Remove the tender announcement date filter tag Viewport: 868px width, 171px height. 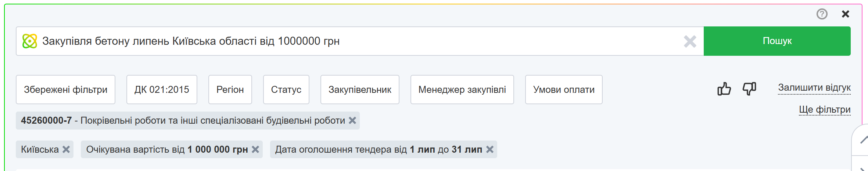coord(490,149)
